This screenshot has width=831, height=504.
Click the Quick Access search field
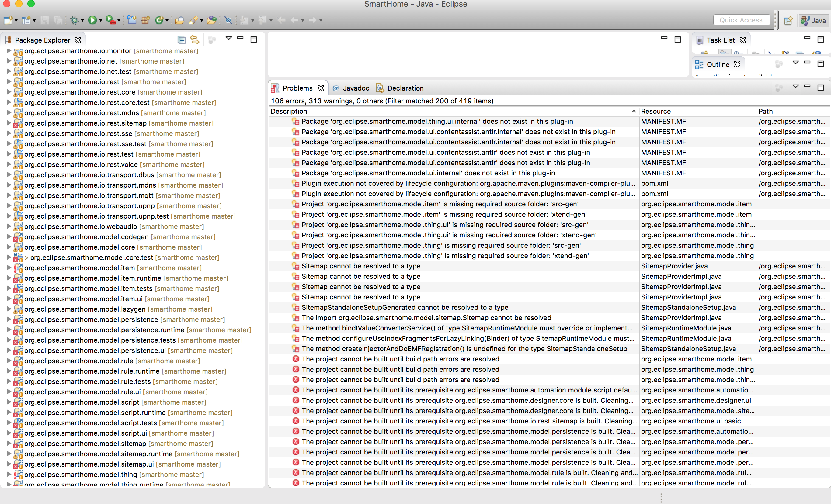(x=741, y=20)
